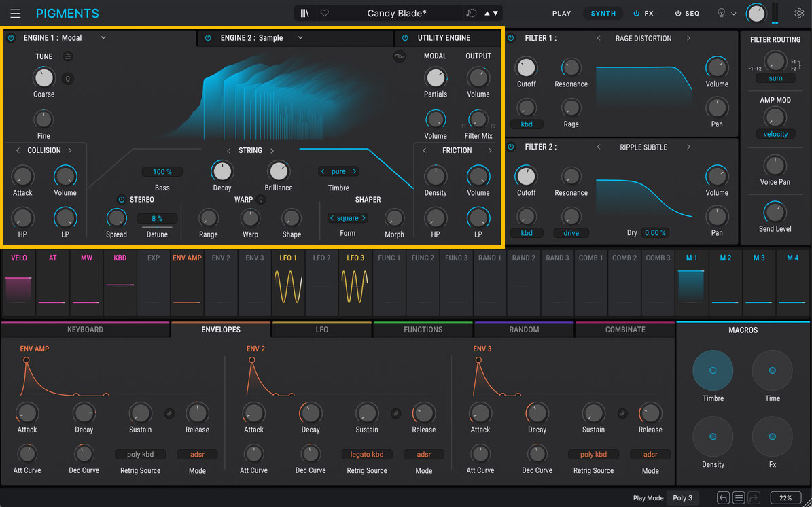
Task: Click the Q quantize button beside Coarse
Action: 68,79
